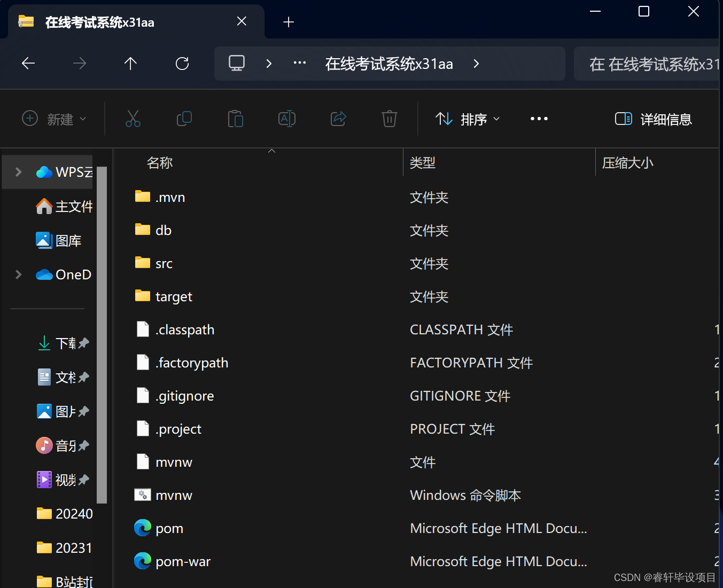The width and height of the screenshot is (723, 588).
Task: Toggle the 详细信息 details pane
Action: [652, 119]
